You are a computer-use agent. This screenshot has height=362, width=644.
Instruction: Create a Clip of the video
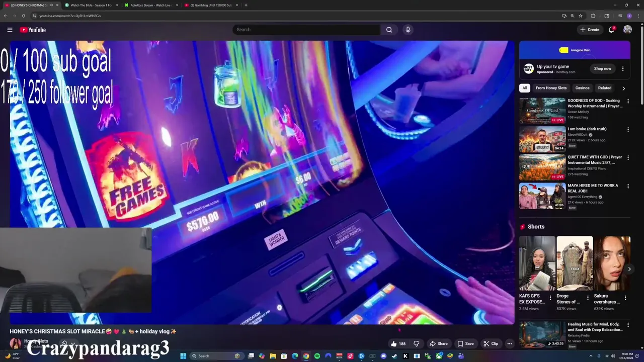pyautogui.click(x=491, y=344)
